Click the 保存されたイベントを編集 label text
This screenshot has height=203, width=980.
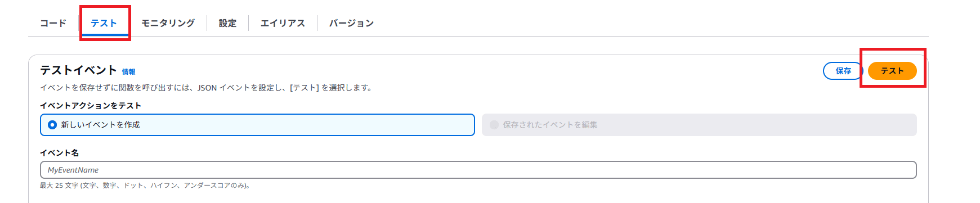[x=550, y=125]
